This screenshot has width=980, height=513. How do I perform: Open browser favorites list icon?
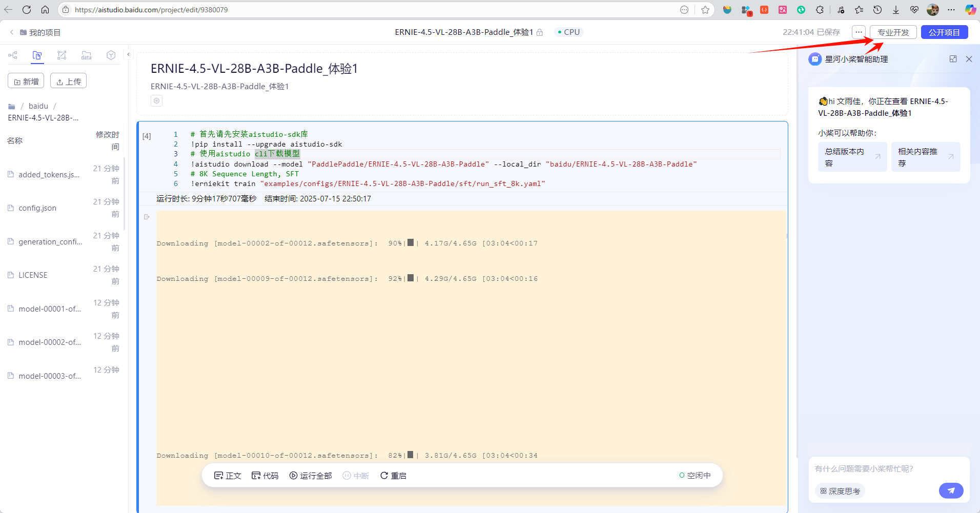(x=859, y=10)
